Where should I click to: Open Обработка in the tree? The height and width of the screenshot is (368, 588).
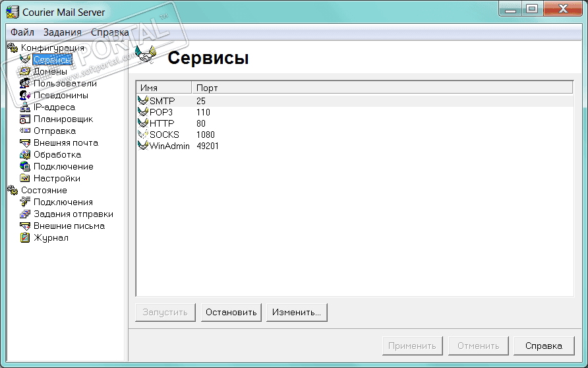pyautogui.click(x=57, y=154)
